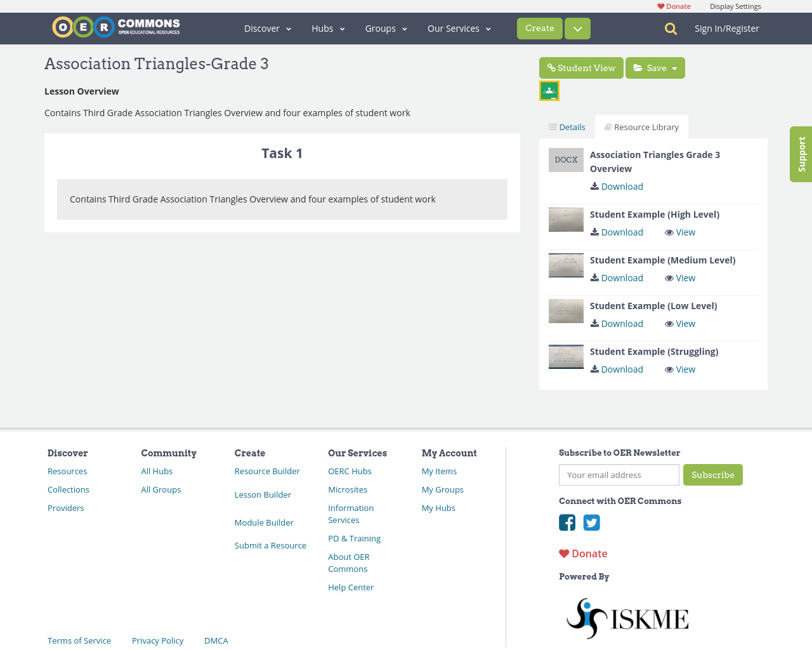Switch to the Details tab
Viewport: 812px width, 650px height.
(566, 126)
